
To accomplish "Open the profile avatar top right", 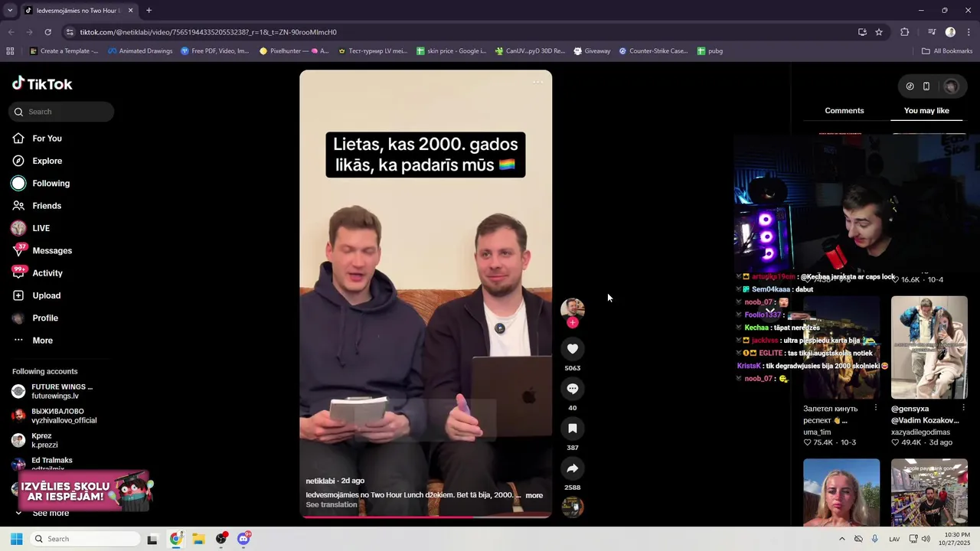I will point(951,86).
